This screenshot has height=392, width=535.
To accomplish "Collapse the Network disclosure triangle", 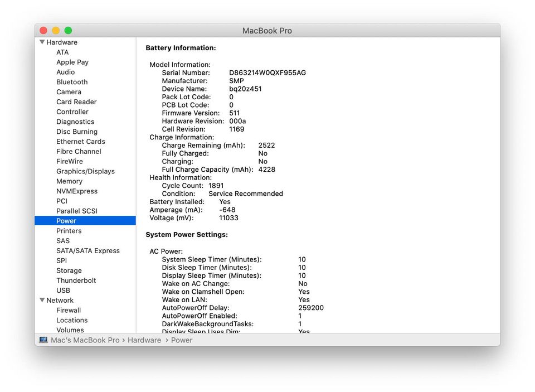I will (42, 300).
